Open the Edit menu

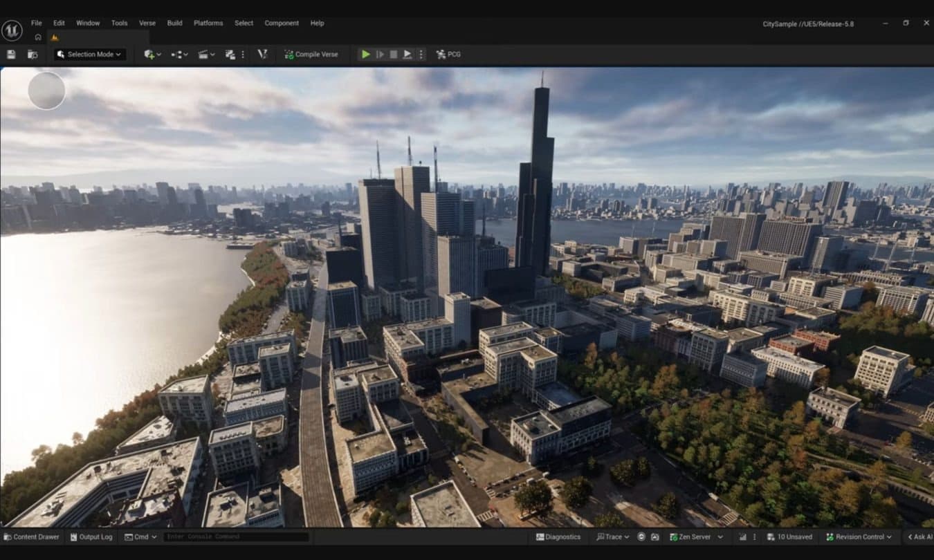point(59,23)
